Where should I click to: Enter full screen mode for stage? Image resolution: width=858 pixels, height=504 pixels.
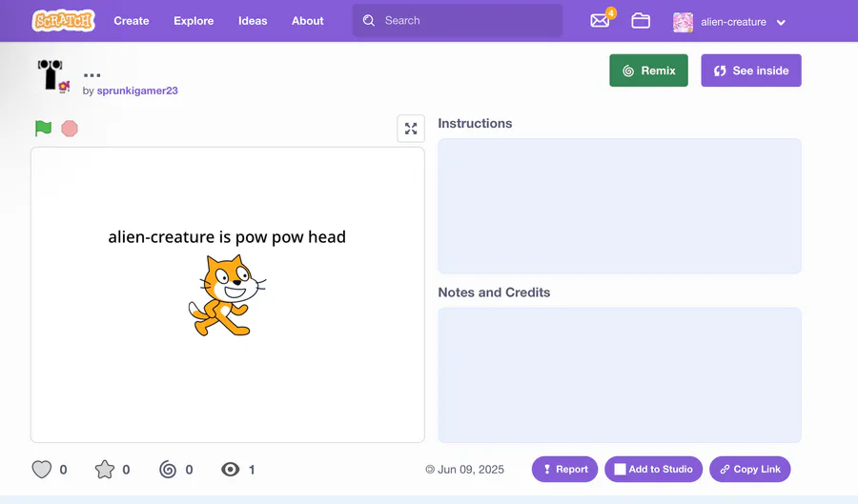[411, 129]
